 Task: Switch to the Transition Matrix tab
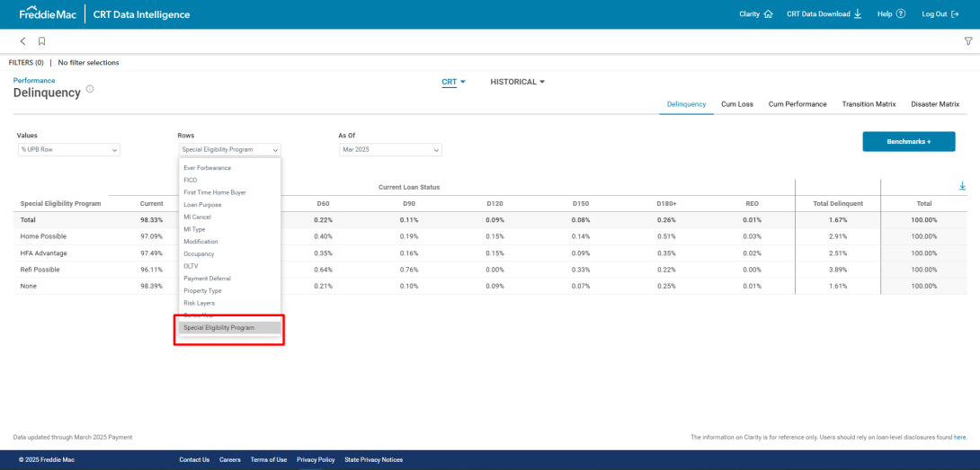[869, 104]
